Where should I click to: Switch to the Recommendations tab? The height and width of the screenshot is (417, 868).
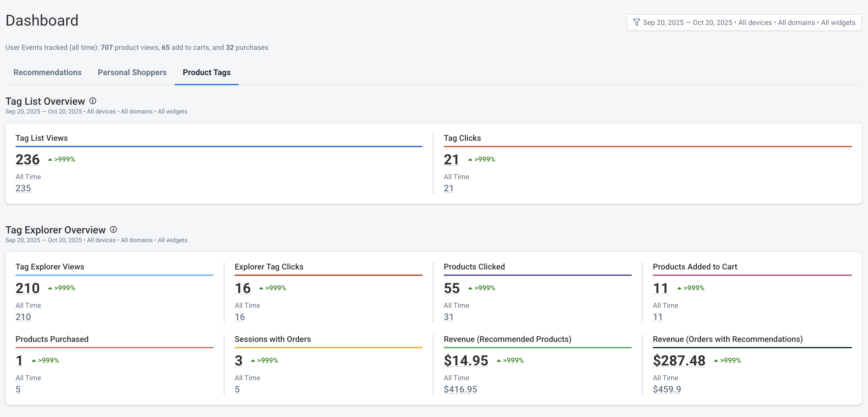click(x=47, y=72)
